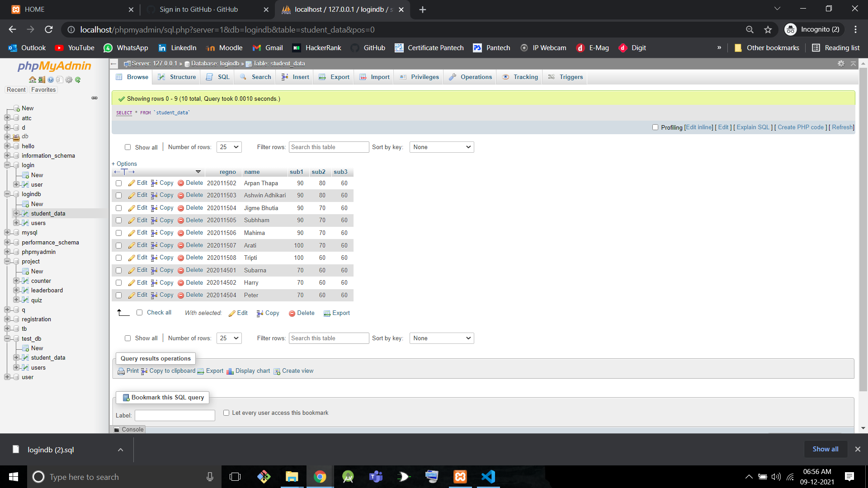The width and height of the screenshot is (868, 488).
Task: Click the red Delete icon for Peter row
Action: click(181, 295)
